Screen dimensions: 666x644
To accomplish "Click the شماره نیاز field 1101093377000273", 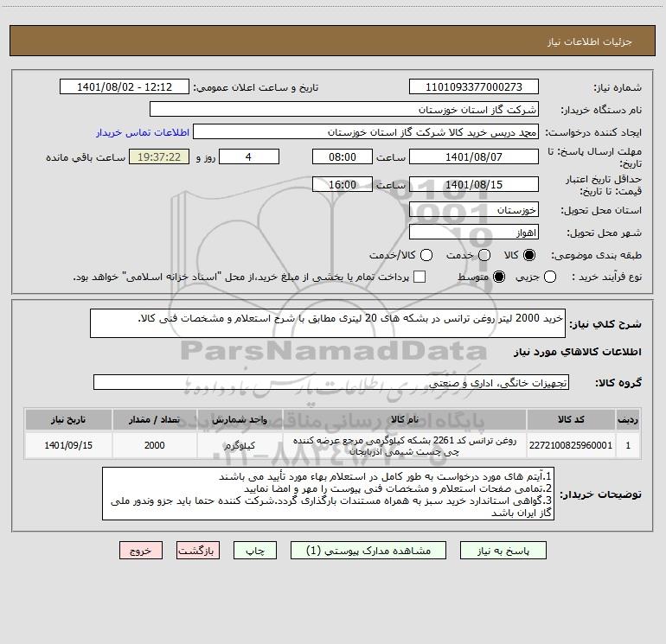I will [x=474, y=86].
